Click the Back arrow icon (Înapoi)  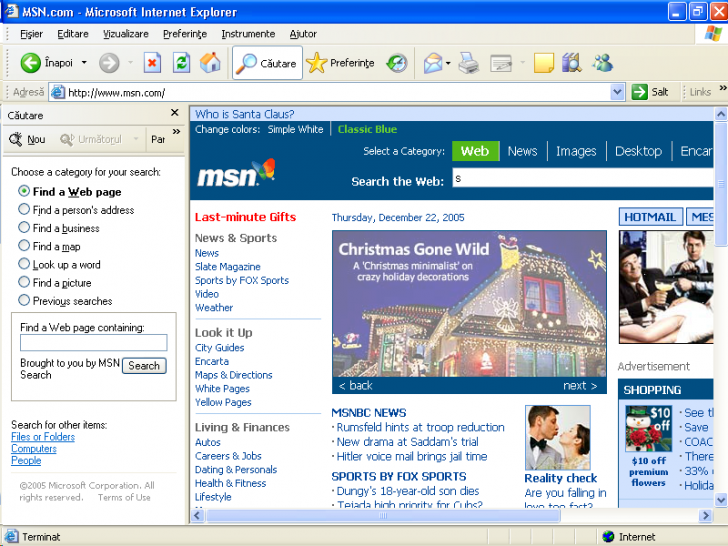30,63
